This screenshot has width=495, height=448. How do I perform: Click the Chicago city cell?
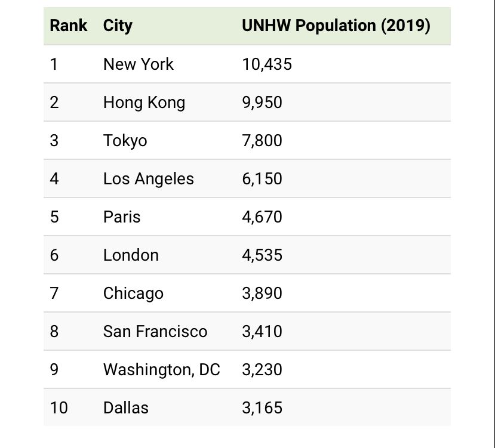(133, 293)
